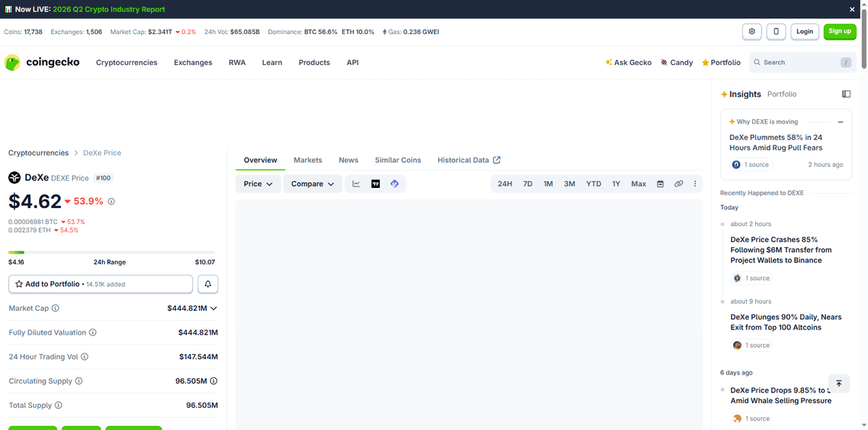Click into the Search field

[x=802, y=63]
